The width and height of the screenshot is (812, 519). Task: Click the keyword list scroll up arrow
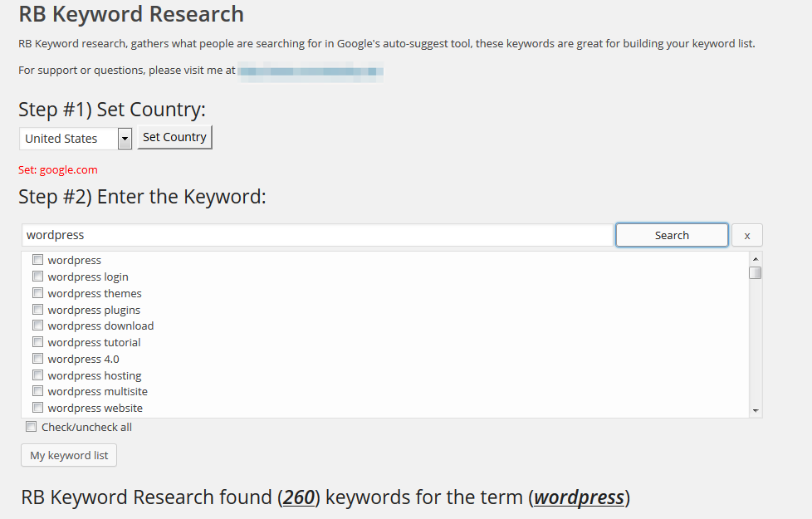[x=756, y=258]
